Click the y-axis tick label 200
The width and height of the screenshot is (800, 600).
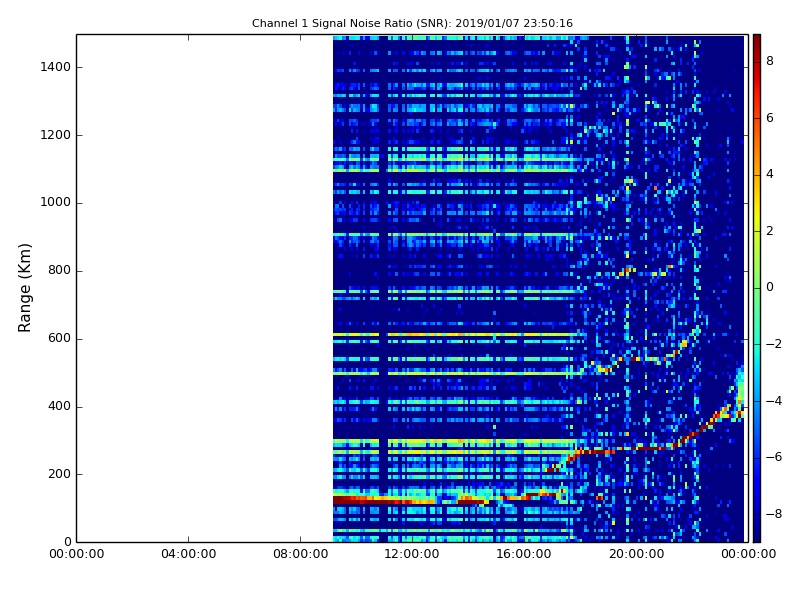(x=59, y=473)
